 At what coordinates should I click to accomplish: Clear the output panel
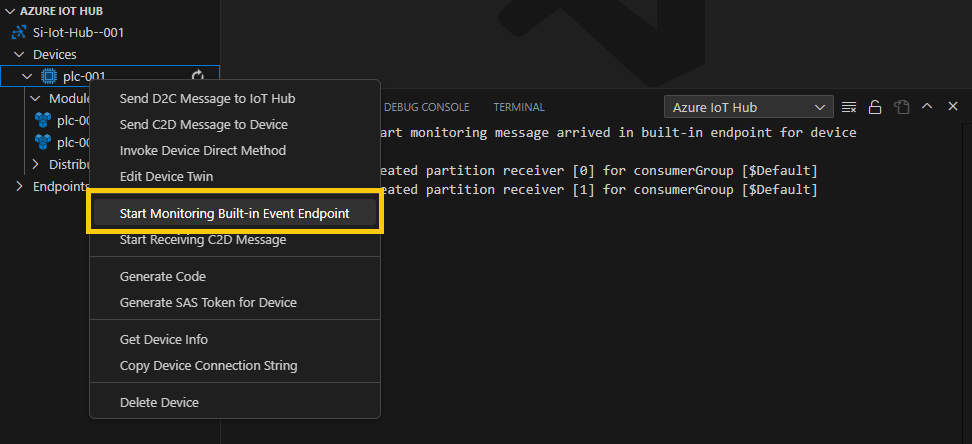point(849,107)
